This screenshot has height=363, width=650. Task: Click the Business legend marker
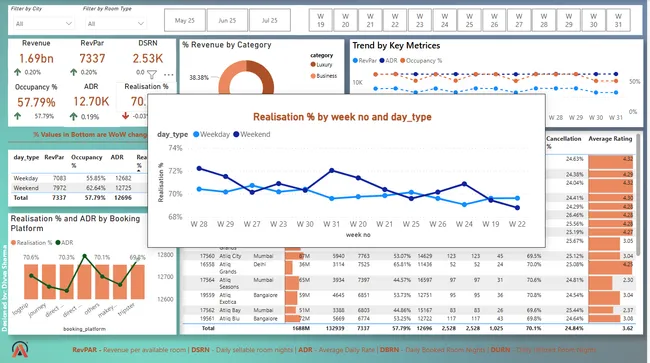(313, 76)
